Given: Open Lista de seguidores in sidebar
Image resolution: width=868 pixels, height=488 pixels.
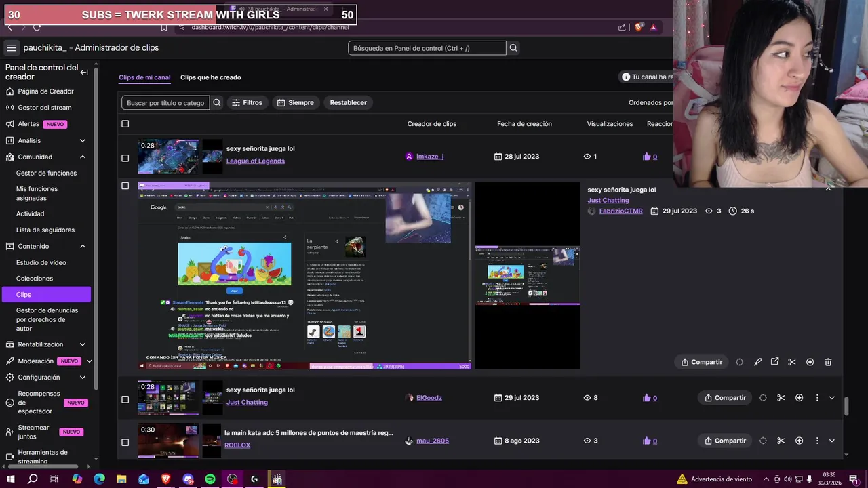Looking at the screenshot, I should [x=46, y=230].
